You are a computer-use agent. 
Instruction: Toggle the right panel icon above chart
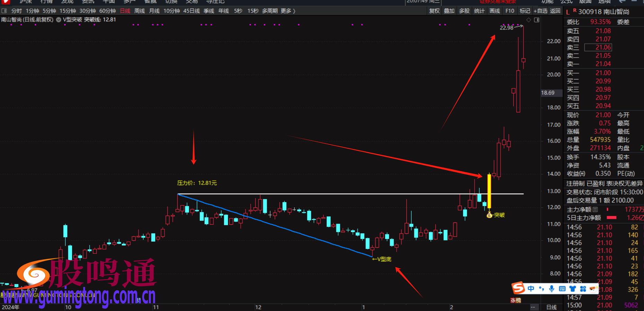click(537, 20)
